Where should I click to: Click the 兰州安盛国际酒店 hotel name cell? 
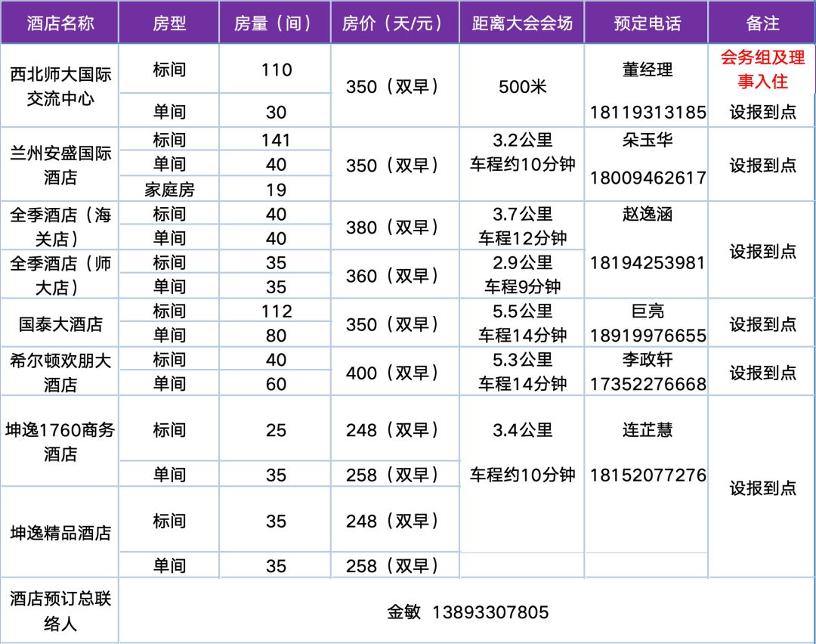[x=60, y=165]
